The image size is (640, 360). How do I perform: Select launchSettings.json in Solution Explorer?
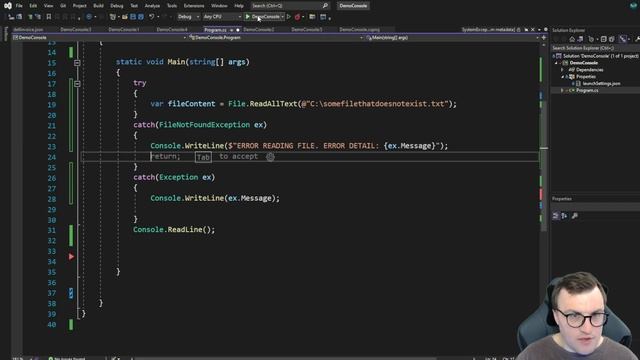tap(601, 84)
